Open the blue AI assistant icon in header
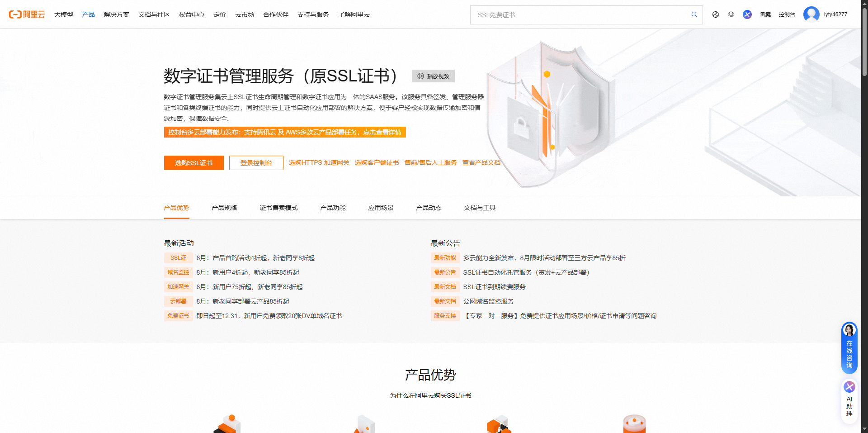Viewport: 868px width, 433px height. (x=747, y=14)
